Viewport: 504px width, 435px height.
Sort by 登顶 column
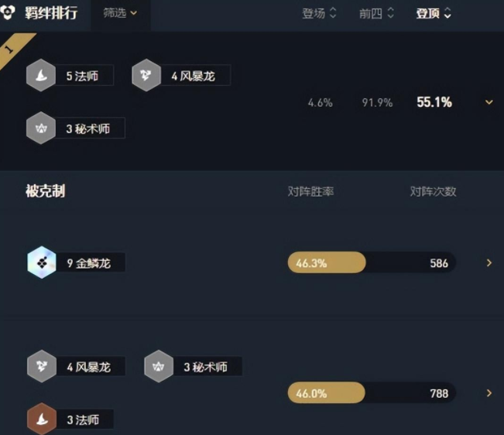click(434, 13)
